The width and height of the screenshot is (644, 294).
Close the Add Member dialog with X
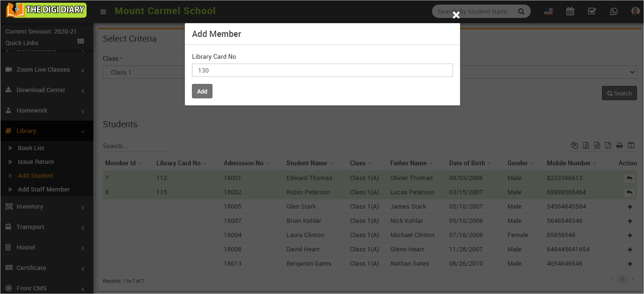click(x=456, y=15)
